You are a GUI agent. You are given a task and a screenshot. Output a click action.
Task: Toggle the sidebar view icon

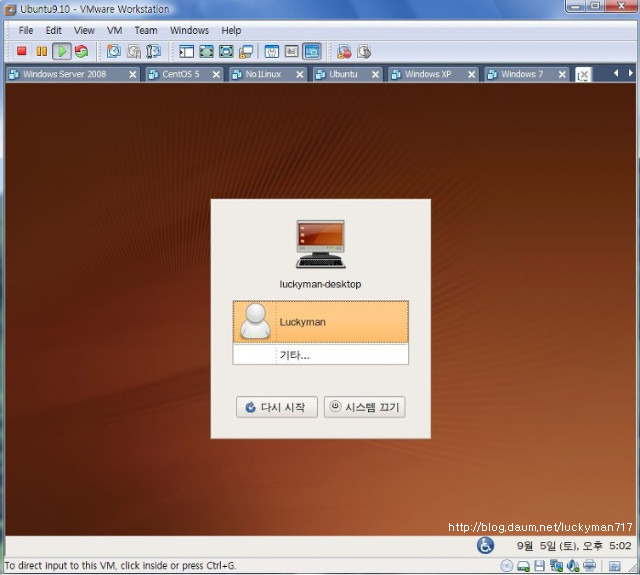(187, 51)
